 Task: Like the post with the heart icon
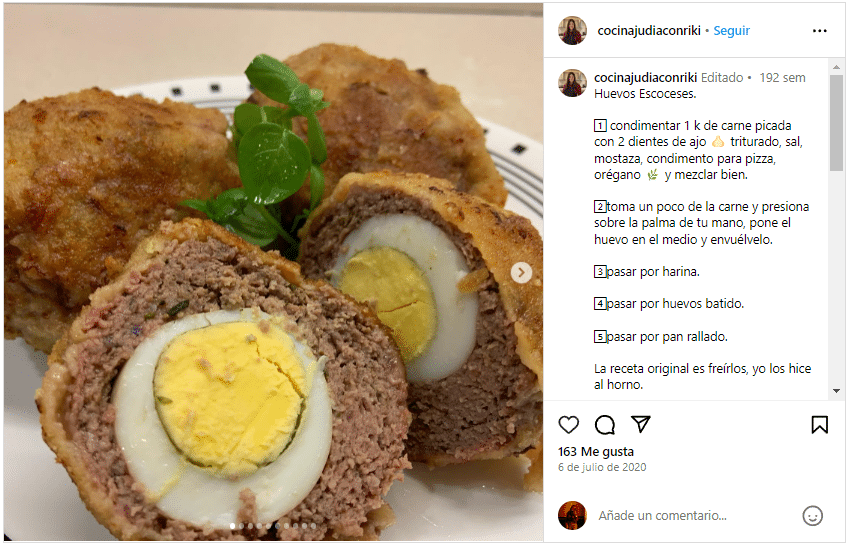(569, 425)
